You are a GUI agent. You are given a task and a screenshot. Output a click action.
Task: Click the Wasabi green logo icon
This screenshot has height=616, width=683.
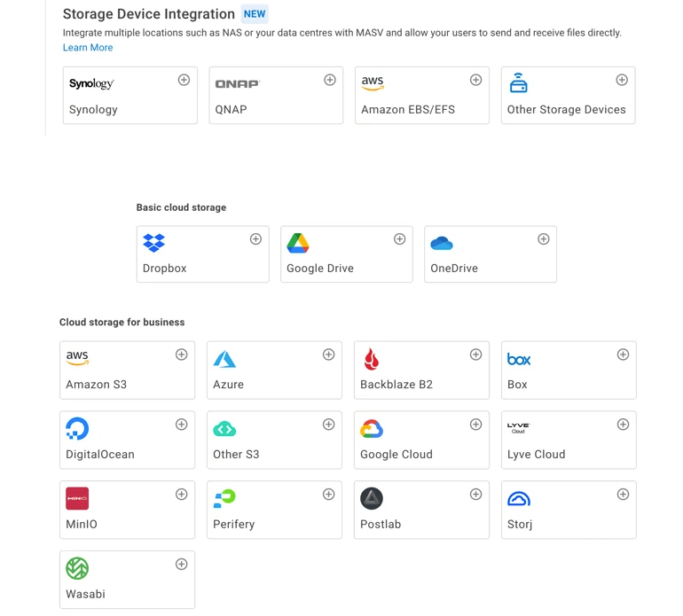pos(77,568)
